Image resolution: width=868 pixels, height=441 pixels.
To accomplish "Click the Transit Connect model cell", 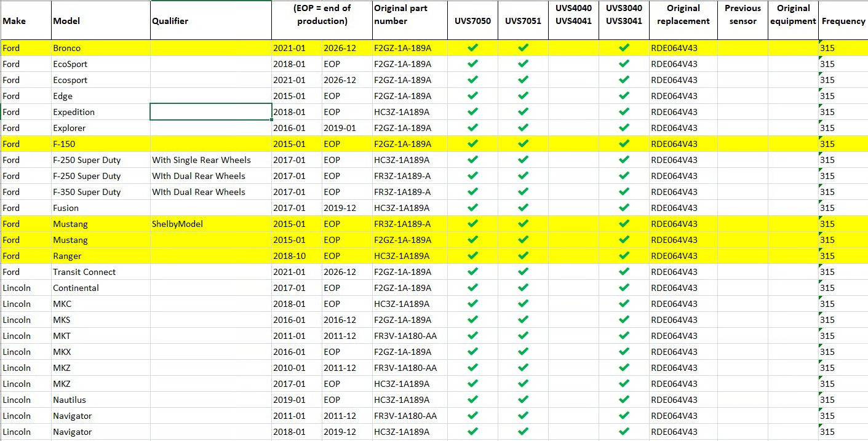I will click(x=101, y=272).
